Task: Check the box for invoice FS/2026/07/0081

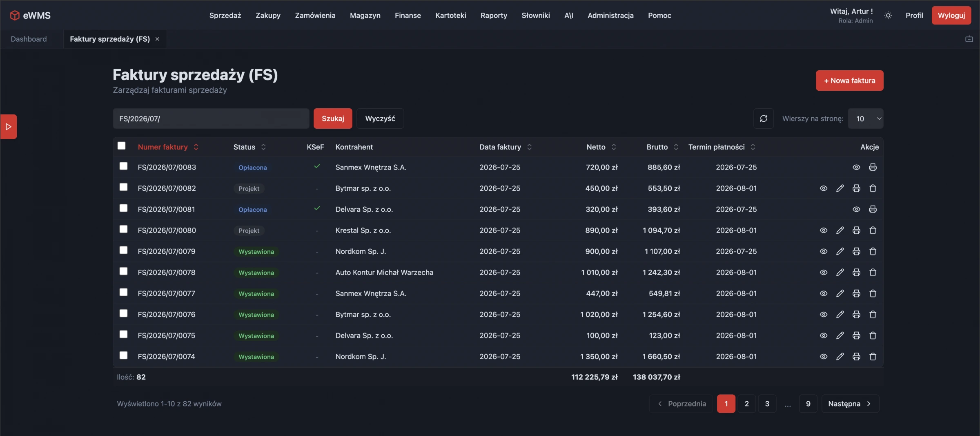Action: coord(123,208)
